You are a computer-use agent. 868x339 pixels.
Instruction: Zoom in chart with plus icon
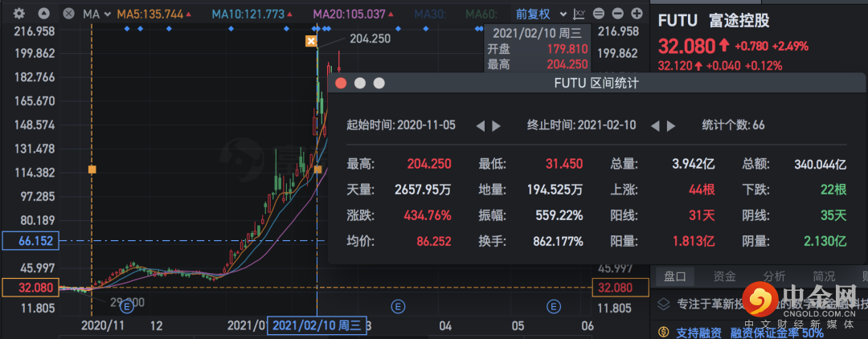pos(637,14)
